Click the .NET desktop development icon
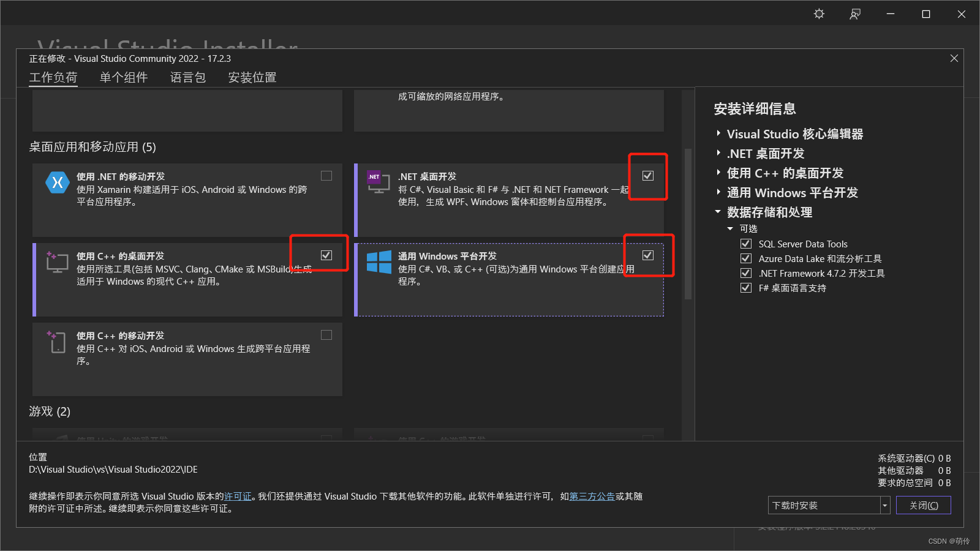The image size is (980, 551). [378, 182]
